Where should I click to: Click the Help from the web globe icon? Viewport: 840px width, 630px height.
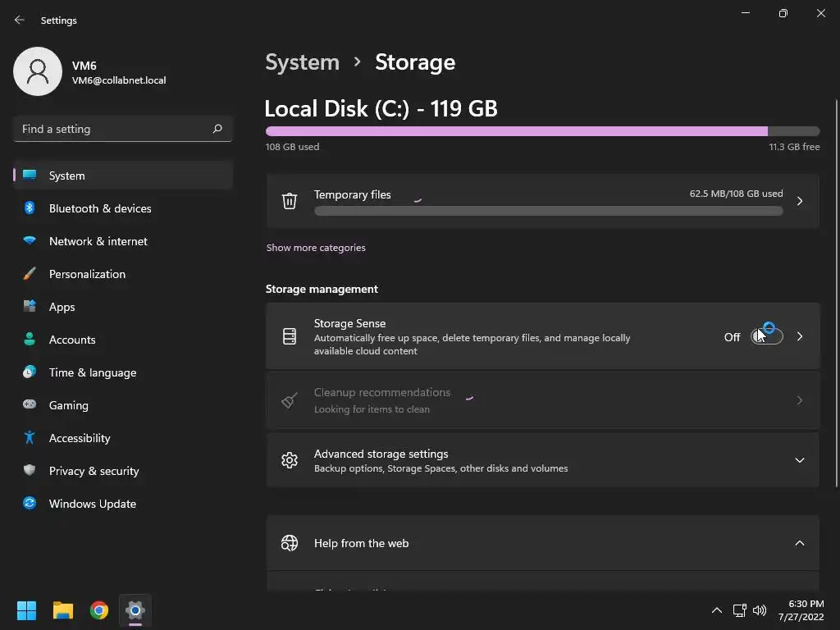point(290,543)
